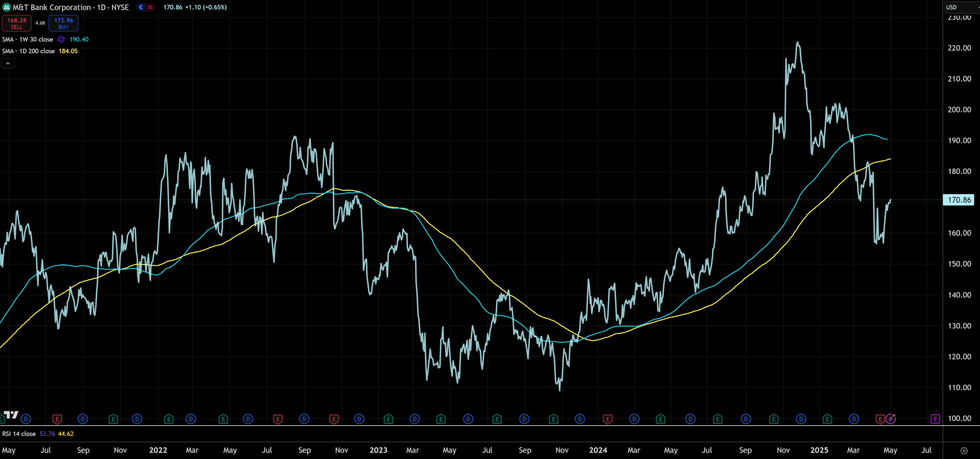The image size is (980, 459).
Task: Open the green earnings marker for October 2021
Action: [x=113, y=419]
